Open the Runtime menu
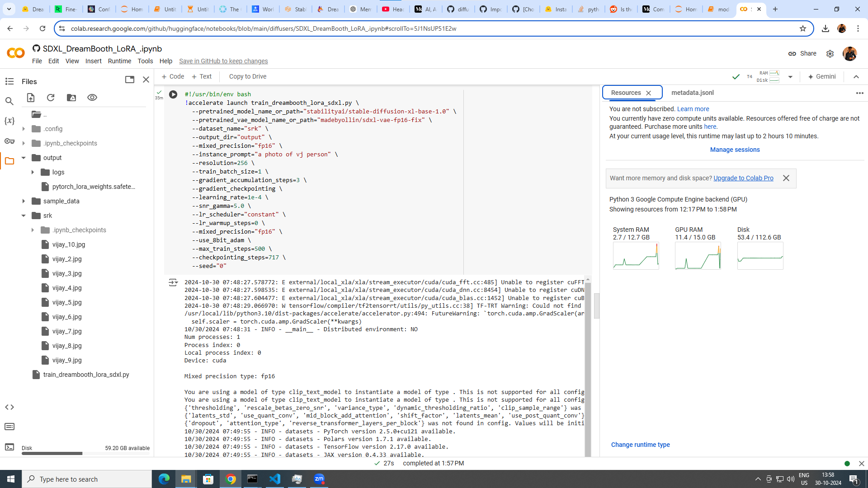 [119, 61]
